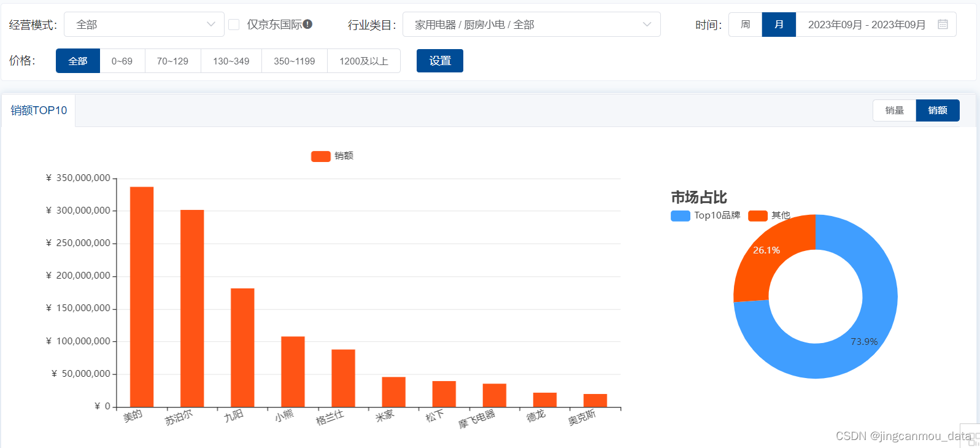Select price range 70~129

[x=172, y=61]
